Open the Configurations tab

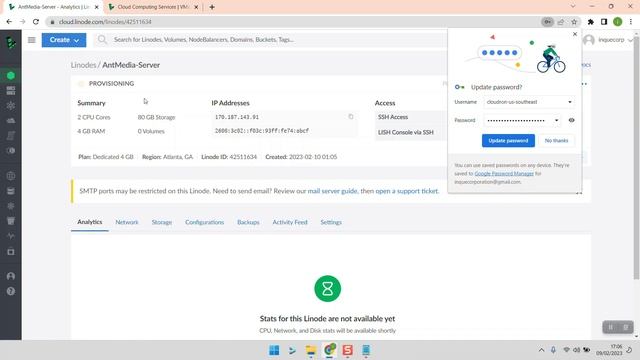click(x=204, y=222)
